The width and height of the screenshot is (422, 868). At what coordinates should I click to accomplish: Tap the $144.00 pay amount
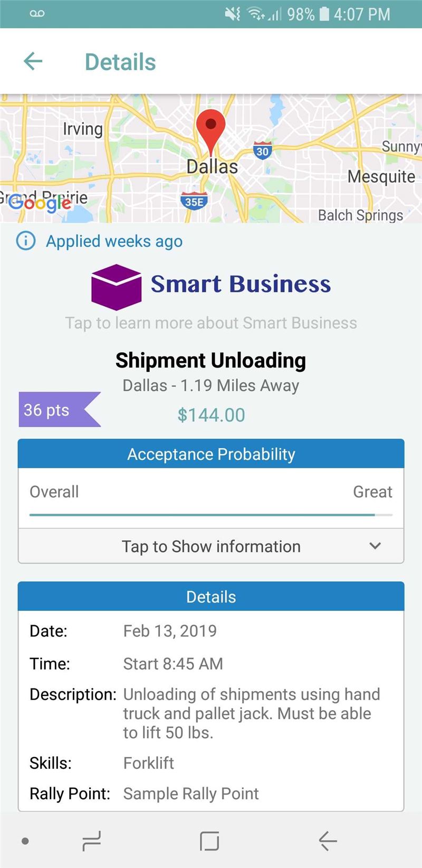tap(211, 415)
